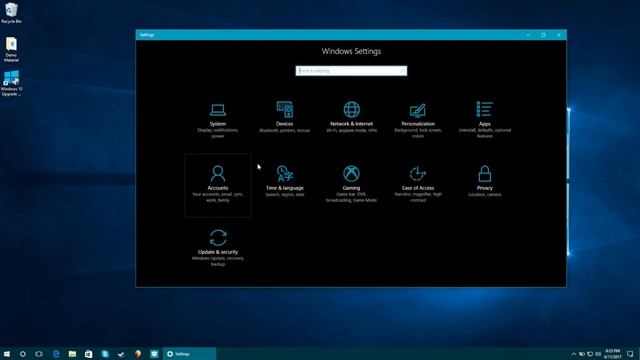The height and width of the screenshot is (360, 640).
Task: Open the Personalization settings category
Action: click(418, 120)
